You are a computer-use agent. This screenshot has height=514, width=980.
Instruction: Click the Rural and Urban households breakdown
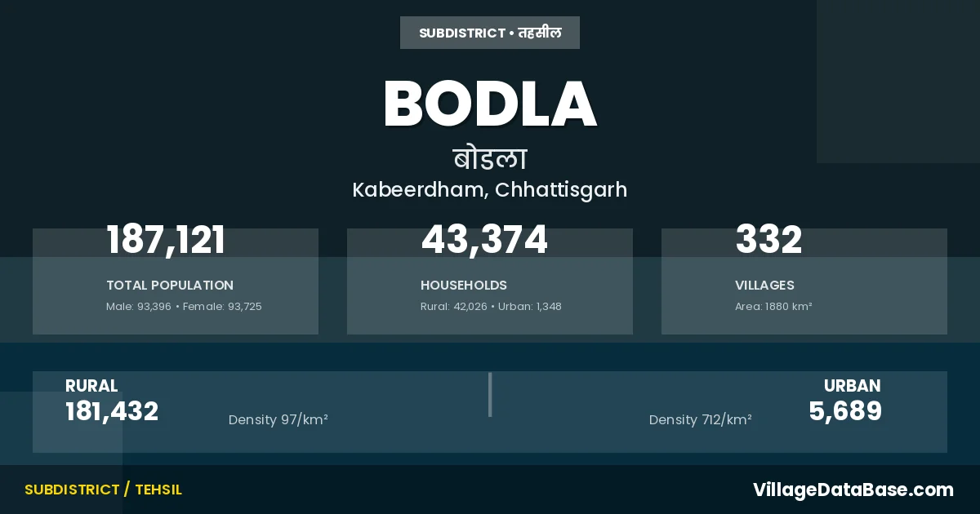pos(491,307)
